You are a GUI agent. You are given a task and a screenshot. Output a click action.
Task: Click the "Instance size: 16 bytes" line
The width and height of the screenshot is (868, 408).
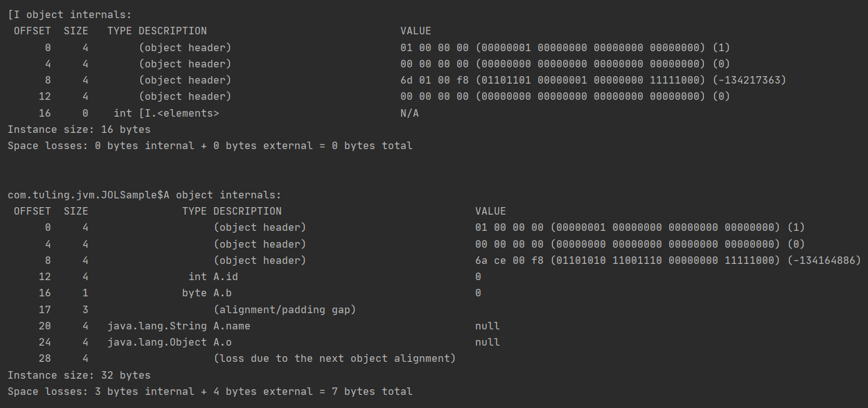[79, 129]
